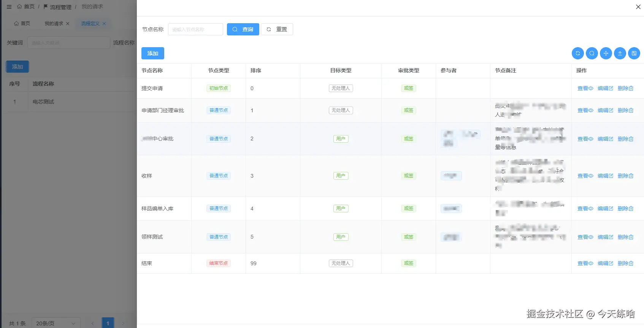Click the 添加 button in the drawer
This screenshot has height=328, width=644.
click(153, 53)
